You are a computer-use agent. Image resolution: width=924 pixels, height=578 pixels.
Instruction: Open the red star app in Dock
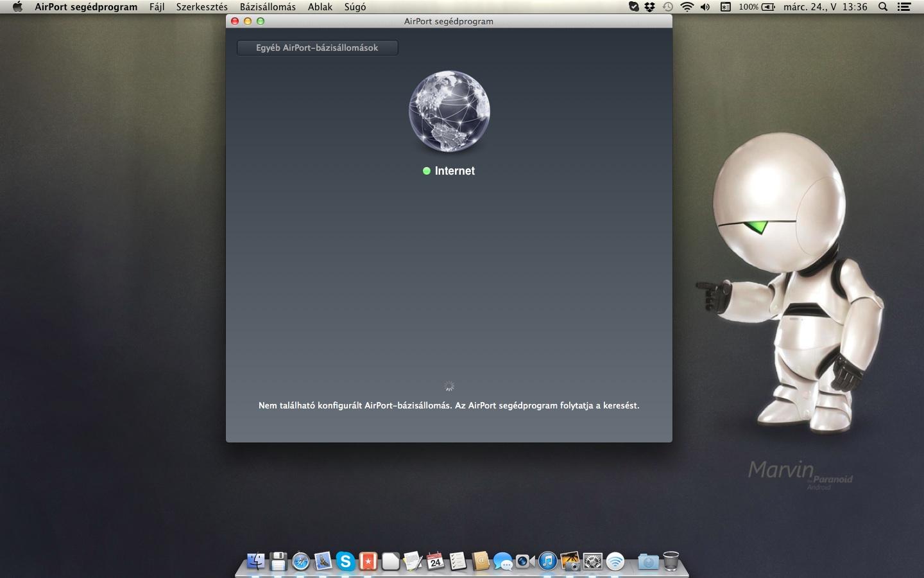click(368, 561)
